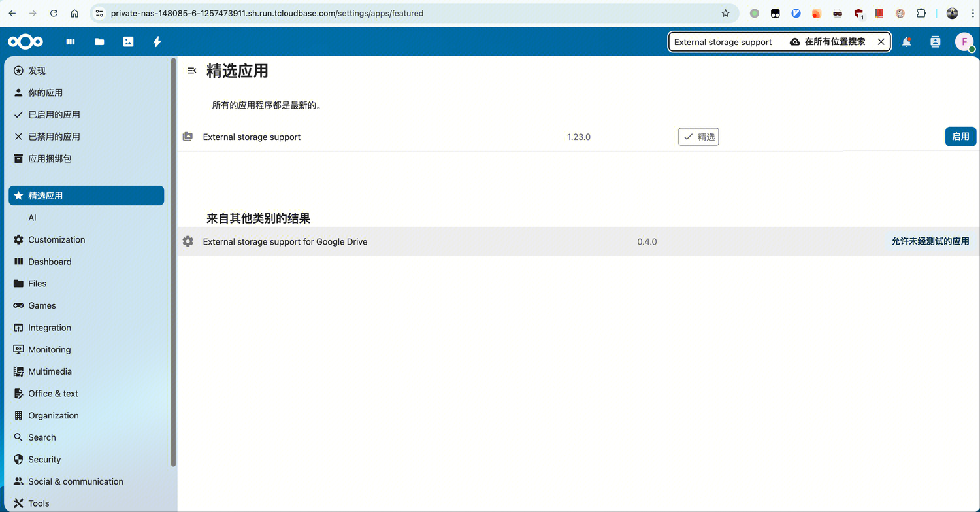Open the Dashboard app icon in header
Viewport: 980px width, 512px height.
tap(71, 42)
